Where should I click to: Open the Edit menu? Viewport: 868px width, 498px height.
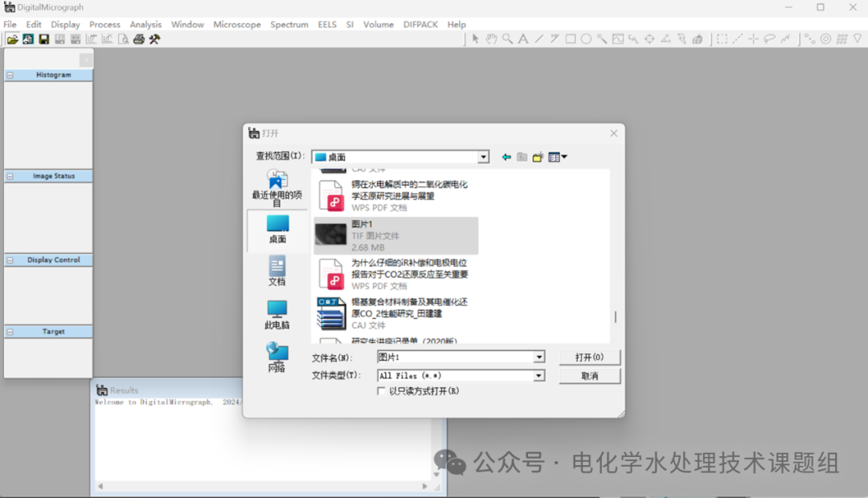click(33, 24)
